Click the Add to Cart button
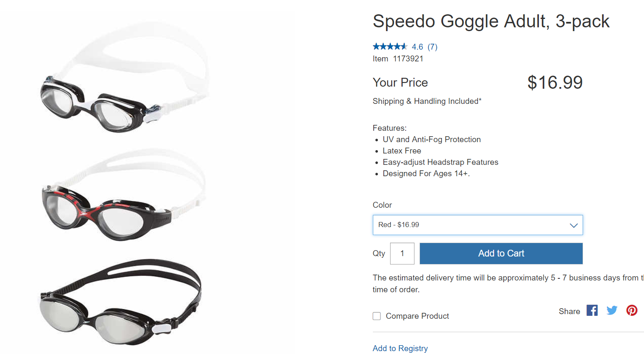This screenshot has height=357, width=644. click(501, 254)
